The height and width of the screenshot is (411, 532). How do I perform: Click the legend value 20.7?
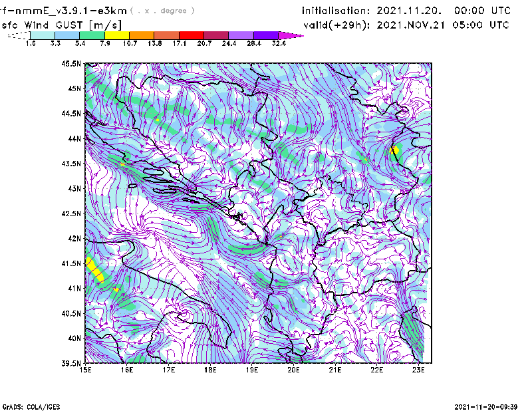(x=204, y=43)
